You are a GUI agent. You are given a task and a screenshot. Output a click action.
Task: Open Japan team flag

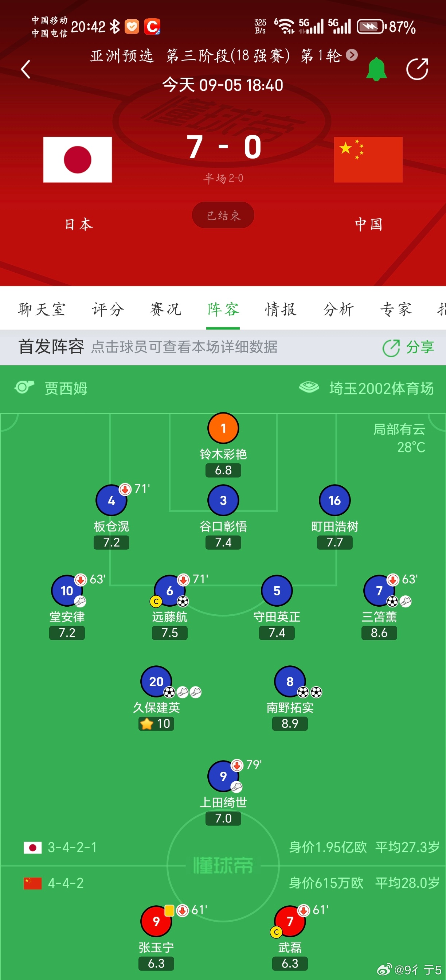tap(78, 160)
